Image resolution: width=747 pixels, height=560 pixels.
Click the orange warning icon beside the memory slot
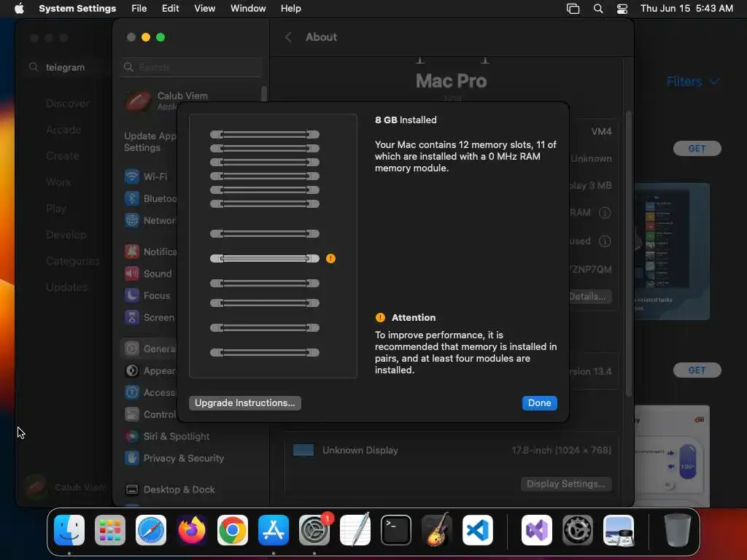pyautogui.click(x=330, y=259)
